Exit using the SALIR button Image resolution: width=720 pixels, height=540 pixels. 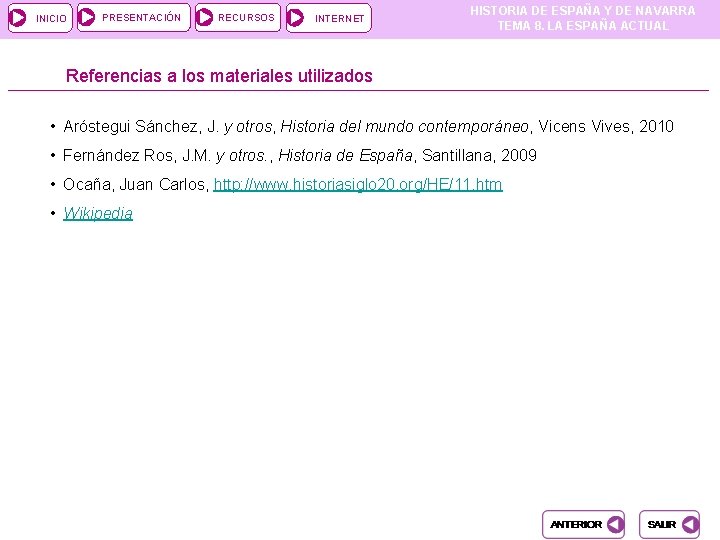(669, 524)
